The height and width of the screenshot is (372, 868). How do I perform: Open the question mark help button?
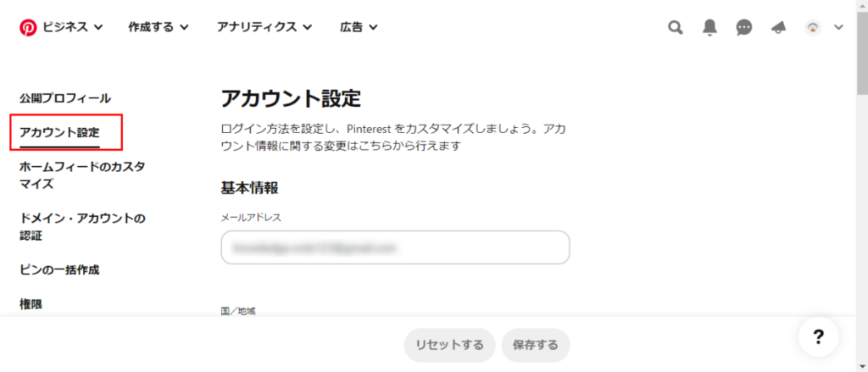tap(819, 336)
